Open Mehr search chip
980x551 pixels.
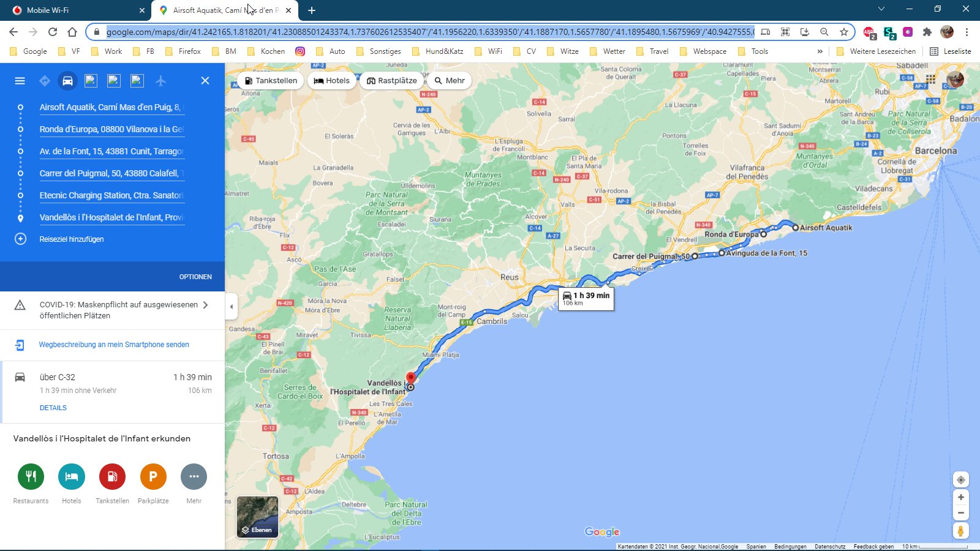point(450,81)
